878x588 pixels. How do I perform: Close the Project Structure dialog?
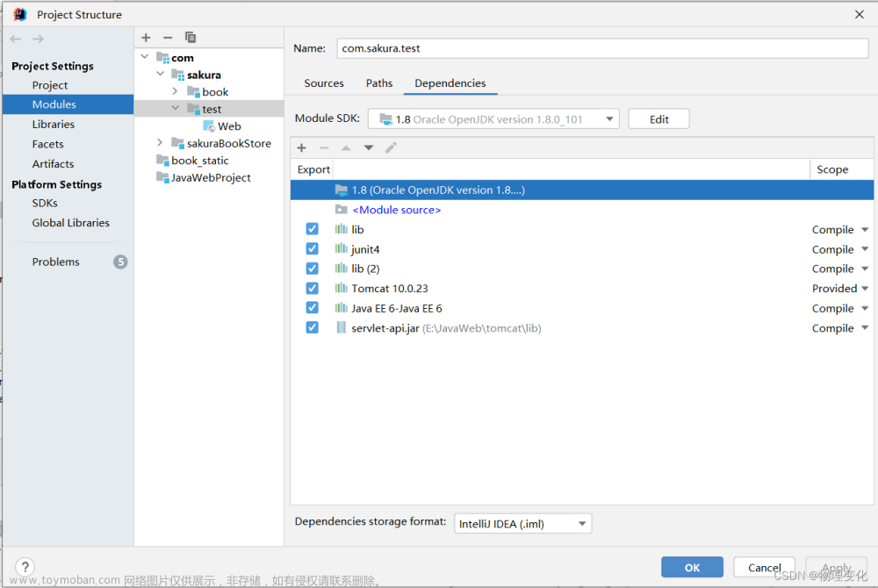859,14
